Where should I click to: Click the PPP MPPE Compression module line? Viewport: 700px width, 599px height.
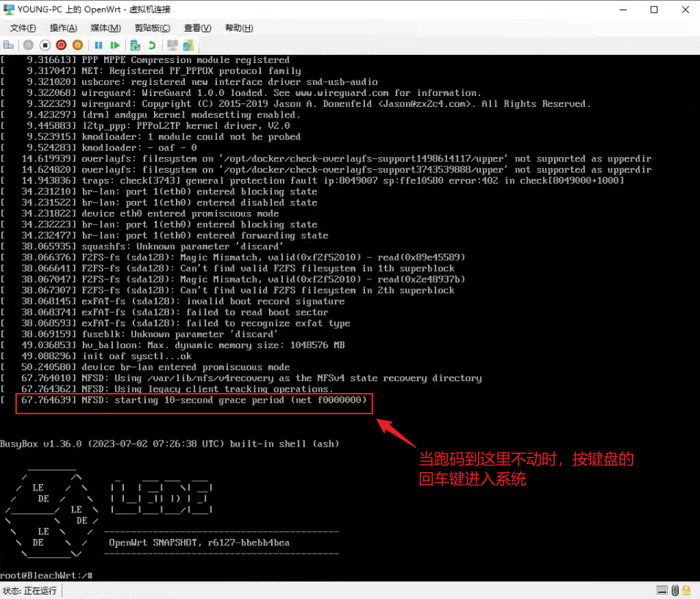(x=145, y=60)
